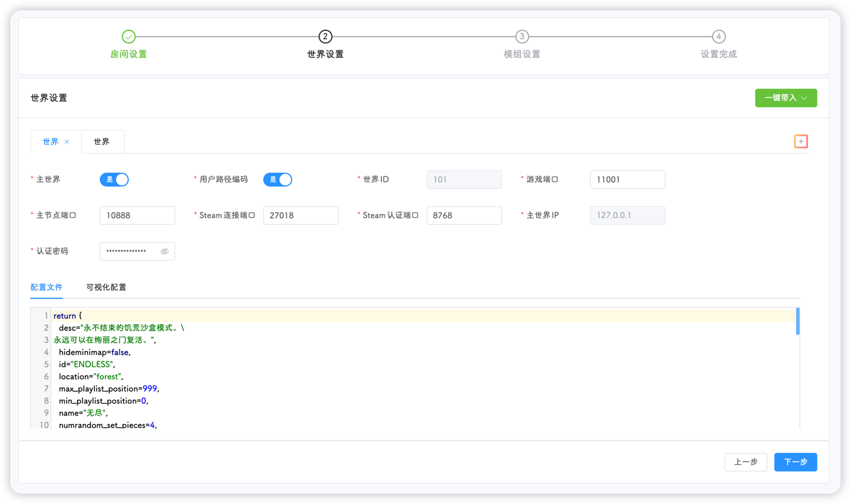Open the 一键带入 dropdown
Screen dimensions: 851x504
pos(785,98)
